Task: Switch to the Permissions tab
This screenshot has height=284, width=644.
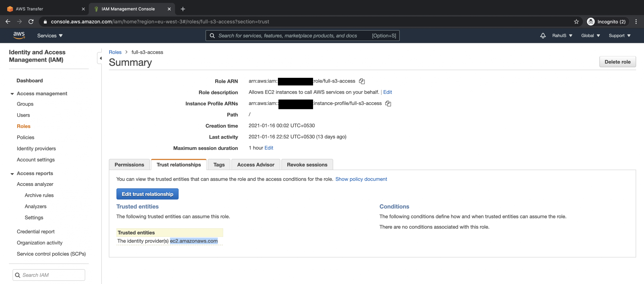Action: [129, 164]
